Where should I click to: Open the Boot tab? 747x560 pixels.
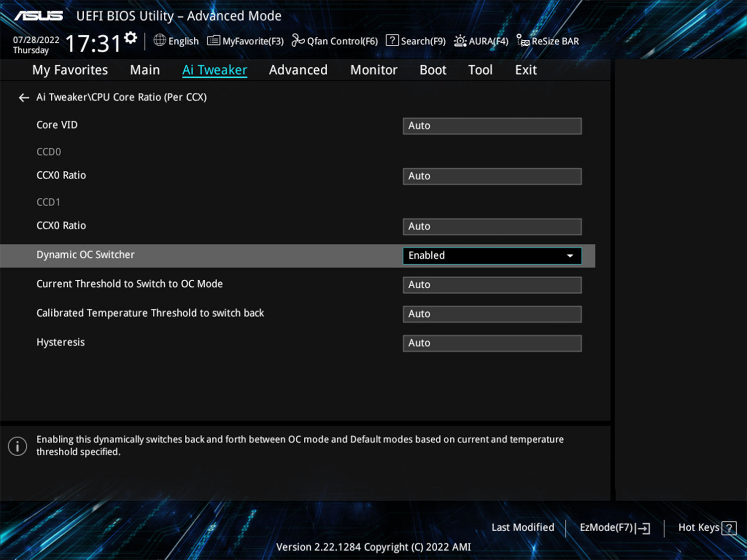tap(433, 70)
